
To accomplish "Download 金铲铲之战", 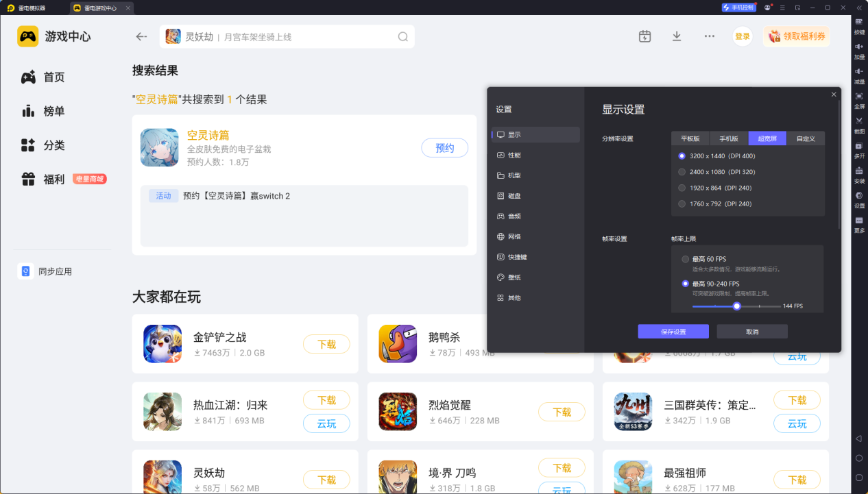I will (326, 344).
